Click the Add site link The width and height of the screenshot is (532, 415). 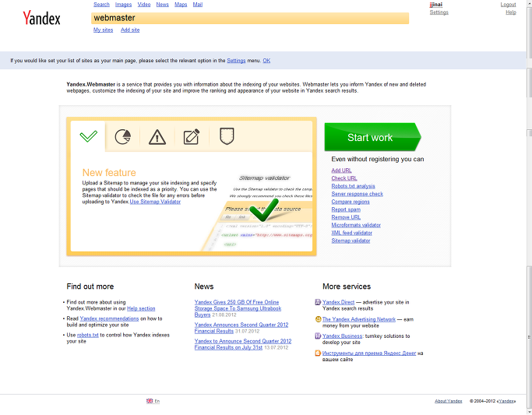130,30
